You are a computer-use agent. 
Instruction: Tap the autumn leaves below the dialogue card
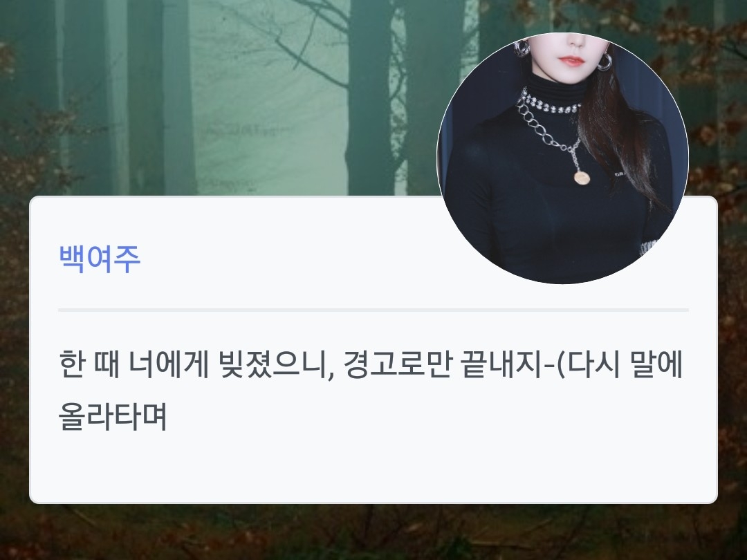pos(373,532)
